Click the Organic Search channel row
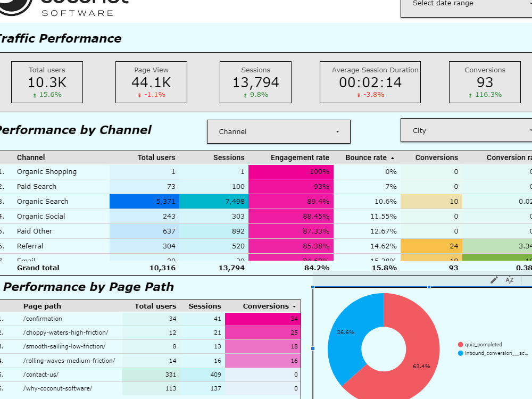The image size is (532, 399). pos(266,202)
